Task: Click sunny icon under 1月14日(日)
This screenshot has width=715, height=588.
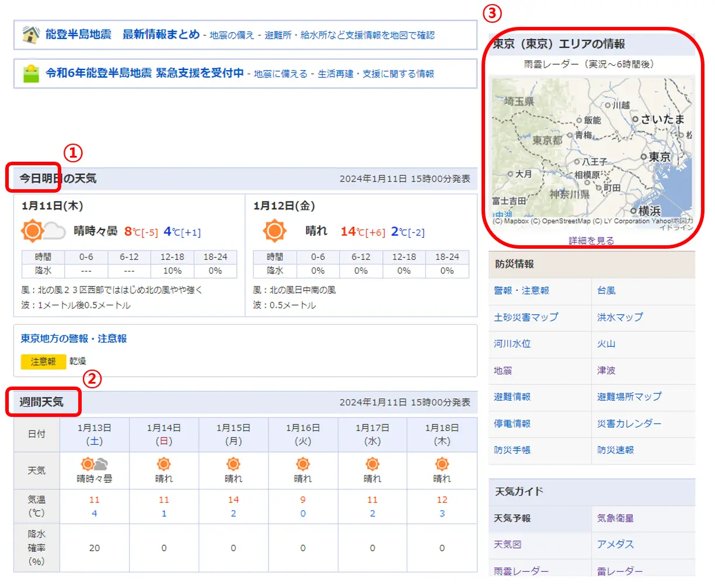Action: coord(164,464)
